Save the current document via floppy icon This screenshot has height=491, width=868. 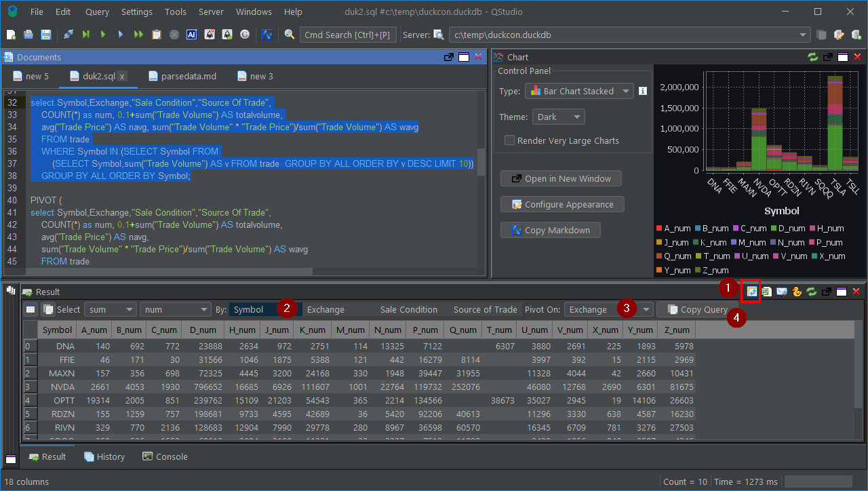click(46, 35)
